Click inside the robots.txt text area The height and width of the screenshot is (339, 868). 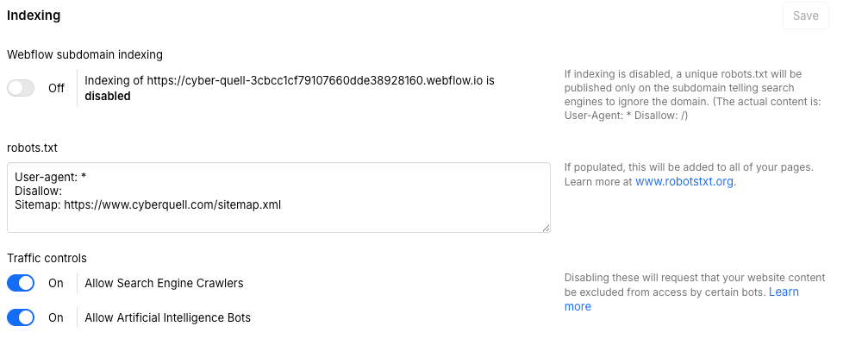pos(278,198)
